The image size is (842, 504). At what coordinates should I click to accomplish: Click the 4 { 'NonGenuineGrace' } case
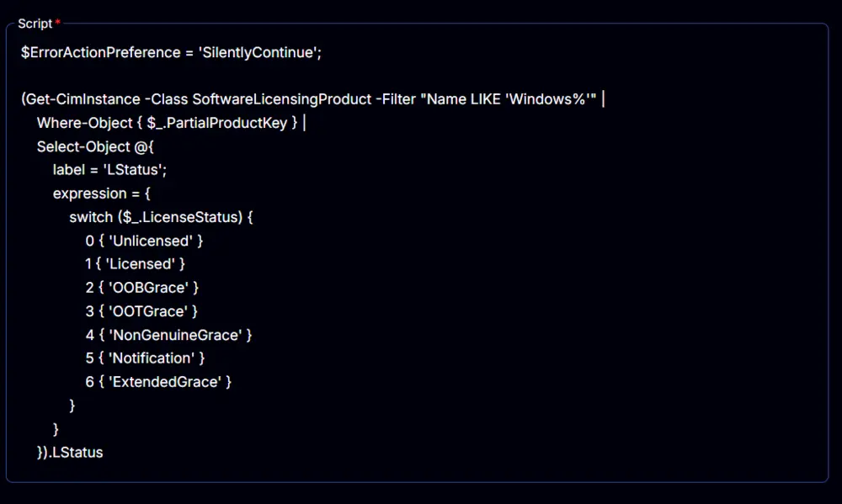pyautogui.click(x=168, y=335)
